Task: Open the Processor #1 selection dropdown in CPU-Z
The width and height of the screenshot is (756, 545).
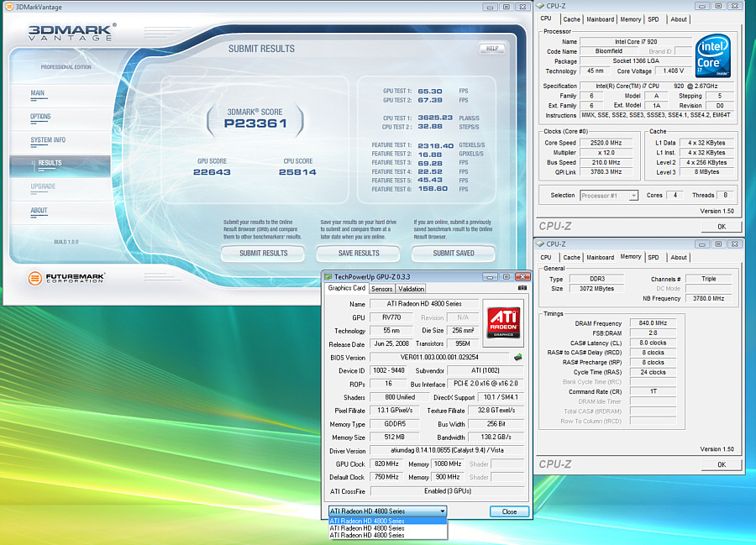Action: point(609,196)
